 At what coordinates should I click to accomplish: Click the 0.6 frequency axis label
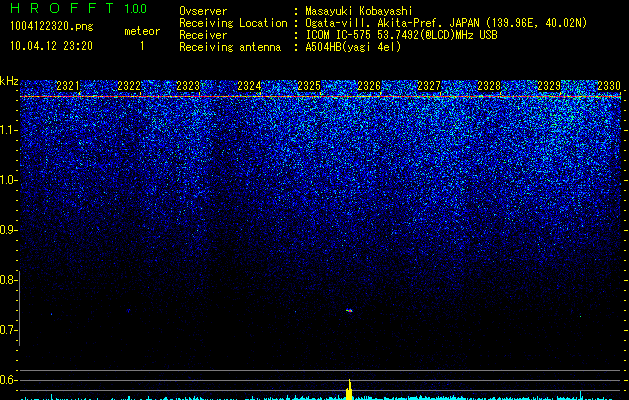tap(7, 380)
